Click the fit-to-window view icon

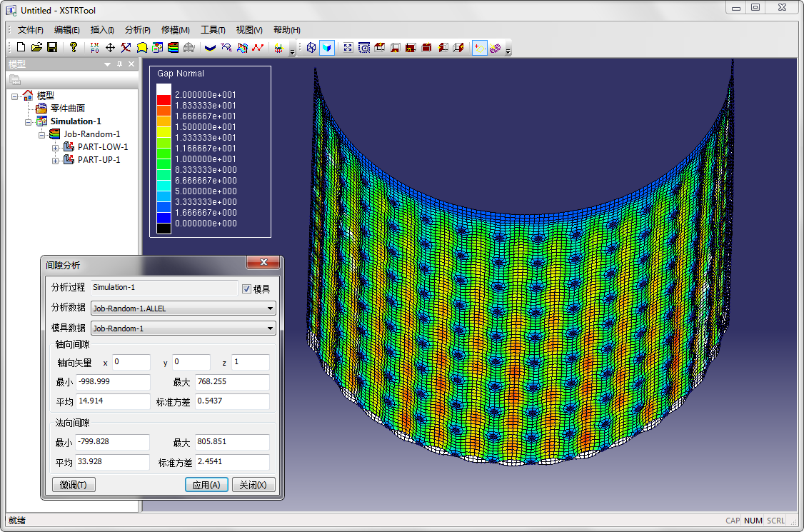pos(348,48)
